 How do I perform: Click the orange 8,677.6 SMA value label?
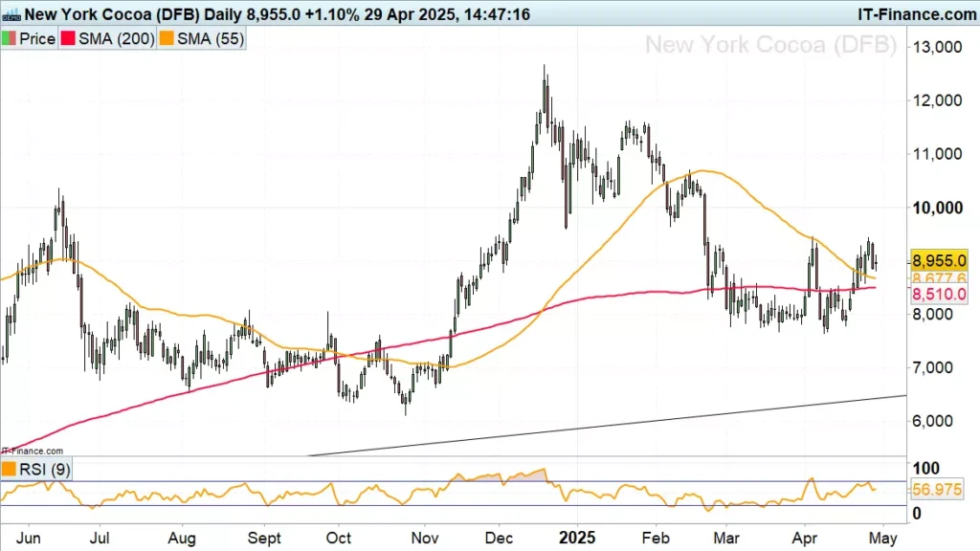click(940, 278)
